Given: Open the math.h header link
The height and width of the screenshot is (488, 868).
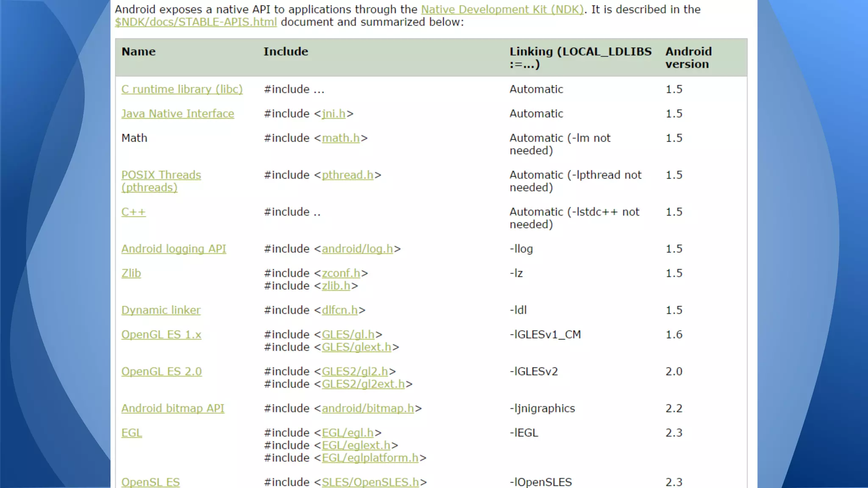Looking at the screenshot, I should tap(341, 138).
